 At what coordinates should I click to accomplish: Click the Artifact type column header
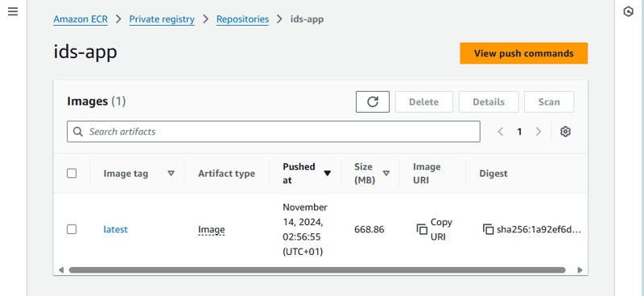click(227, 174)
